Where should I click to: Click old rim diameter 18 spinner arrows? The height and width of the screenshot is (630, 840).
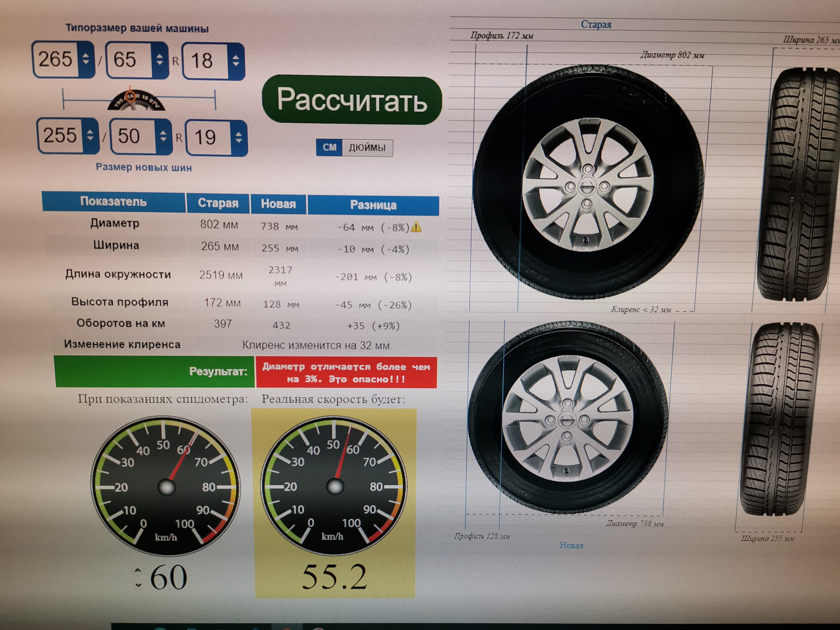click(236, 61)
